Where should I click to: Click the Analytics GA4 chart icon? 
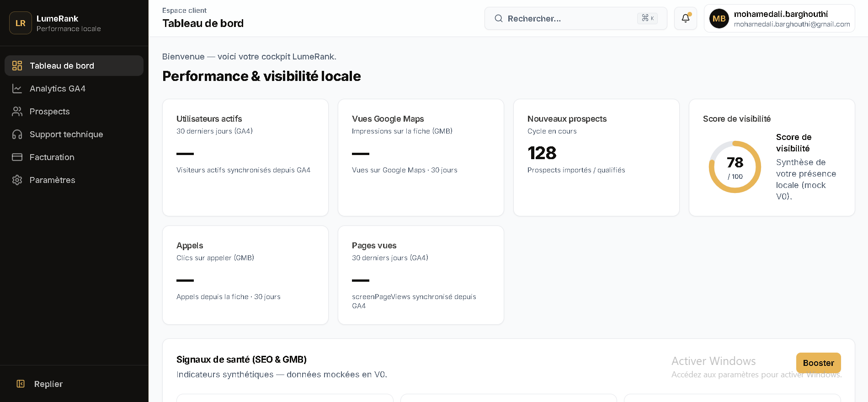click(x=17, y=89)
